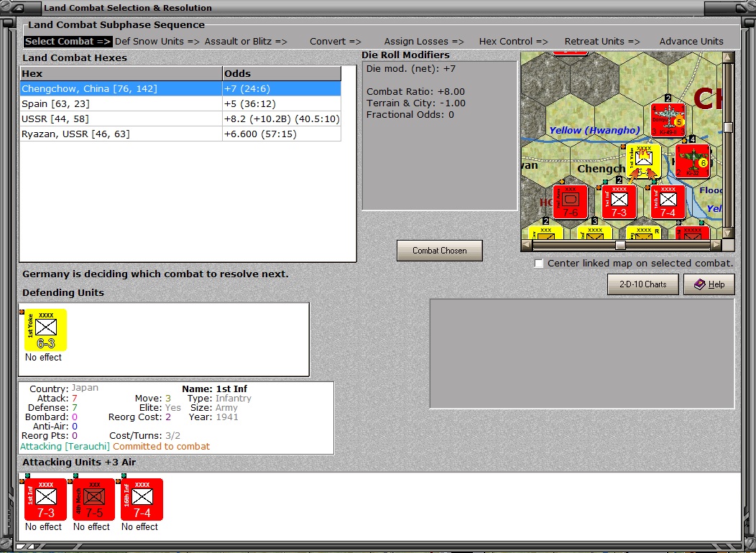Click Def Snow Units => subphase step
Screen dimensions: 756x553
click(157, 42)
